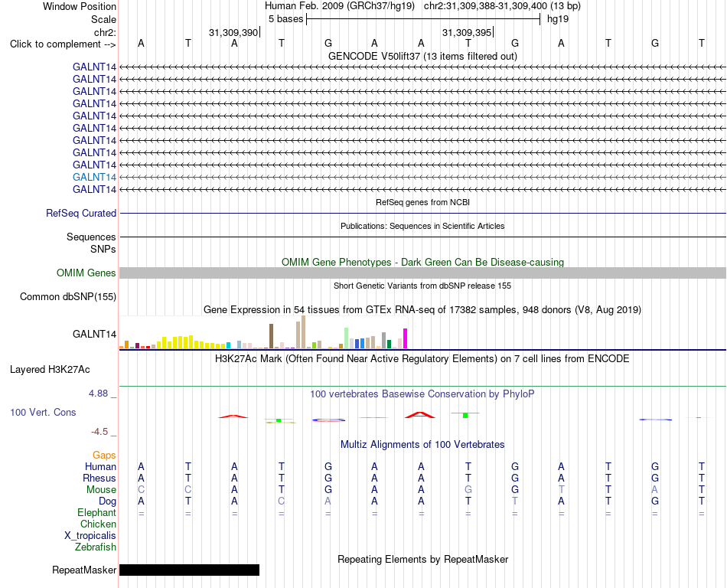The image size is (727, 588).
Task: Open the H3K27Ac Mark track title
Action: coord(422,359)
